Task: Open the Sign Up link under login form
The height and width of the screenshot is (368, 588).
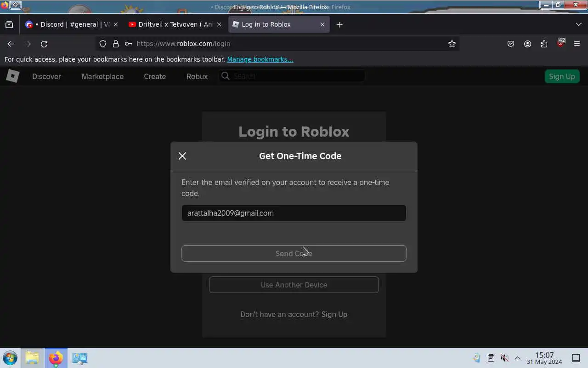Action: point(334,314)
